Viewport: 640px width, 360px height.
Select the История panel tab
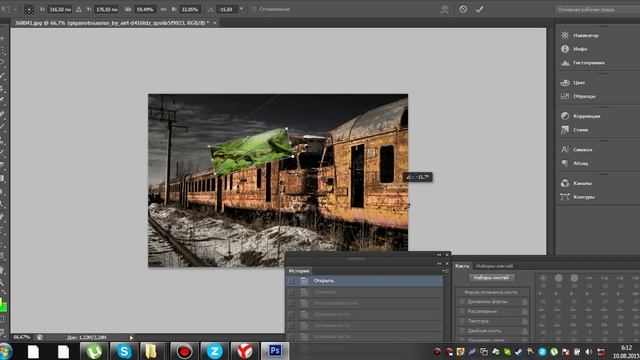pos(299,271)
